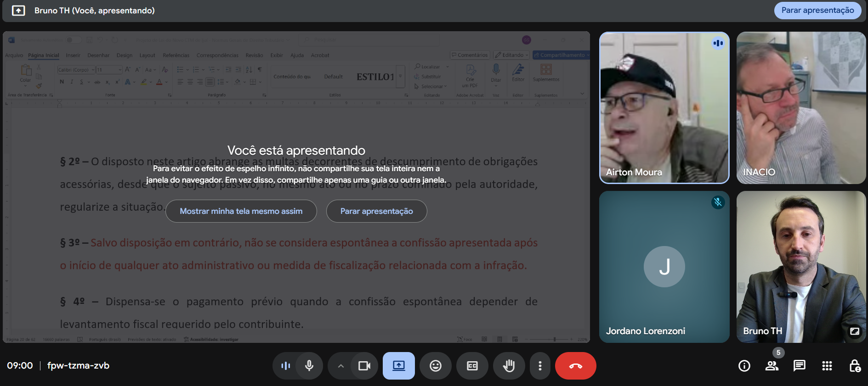Image resolution: width=868 pixels, height=386 pixels.
Task: Open Localizar dropdown arrow in Word
Action: (448, 67)
